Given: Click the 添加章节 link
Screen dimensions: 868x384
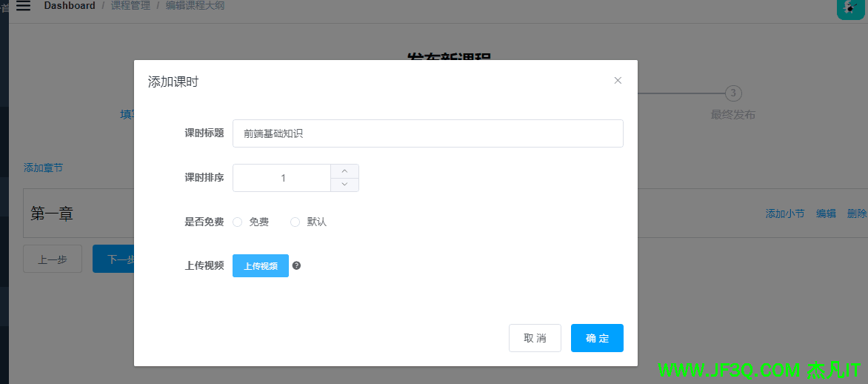Looking at the screenshot, I should tap(43, 168).
